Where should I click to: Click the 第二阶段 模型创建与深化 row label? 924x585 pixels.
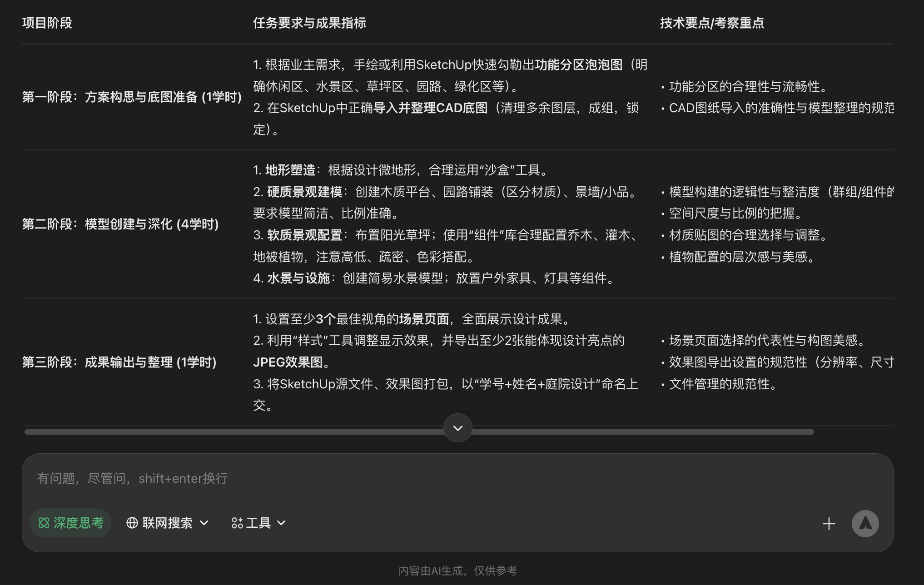tap(121, 223)
